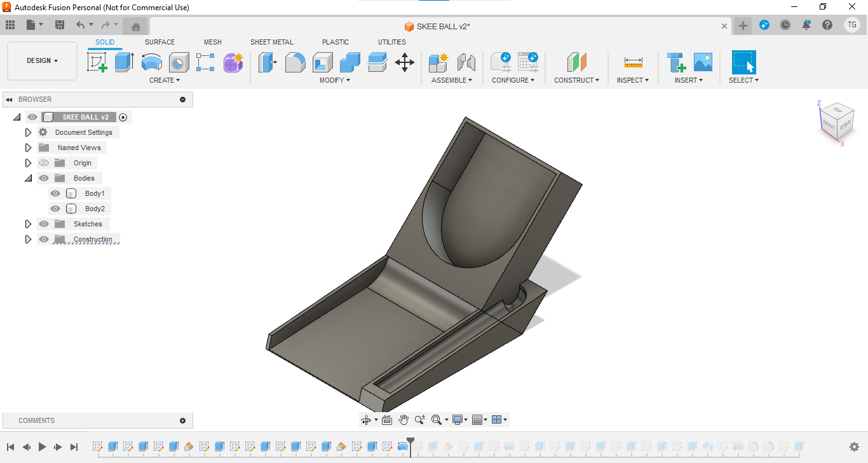Select the Look At tool
Image resolution: width=868 pixels, height=463 pixels.
(387, 419)
